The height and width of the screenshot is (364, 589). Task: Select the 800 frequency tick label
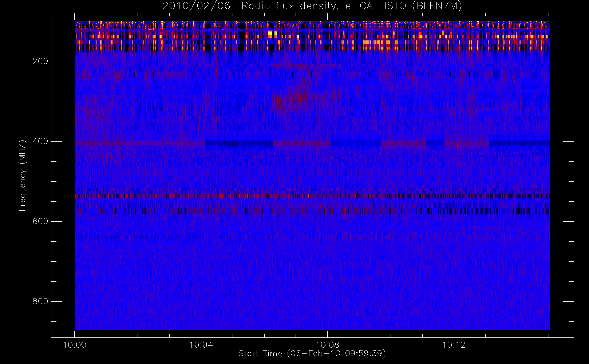(x=40, y=301)
